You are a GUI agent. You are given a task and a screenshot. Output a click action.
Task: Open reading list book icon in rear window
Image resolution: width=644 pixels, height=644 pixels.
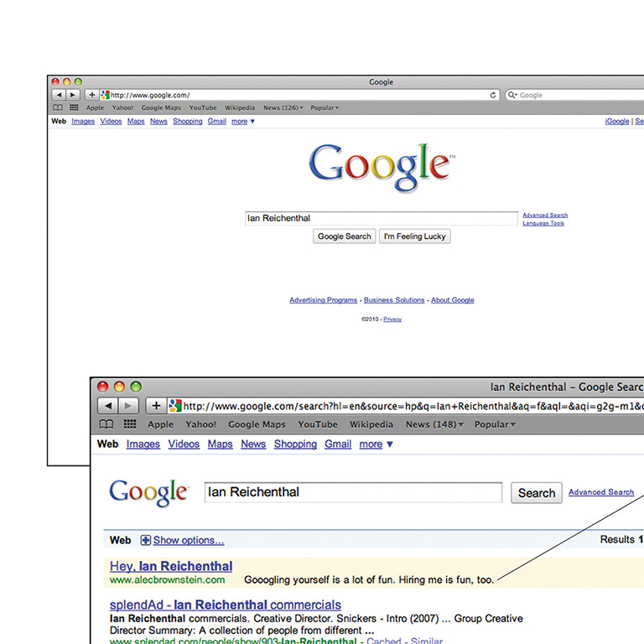[58, 107]
